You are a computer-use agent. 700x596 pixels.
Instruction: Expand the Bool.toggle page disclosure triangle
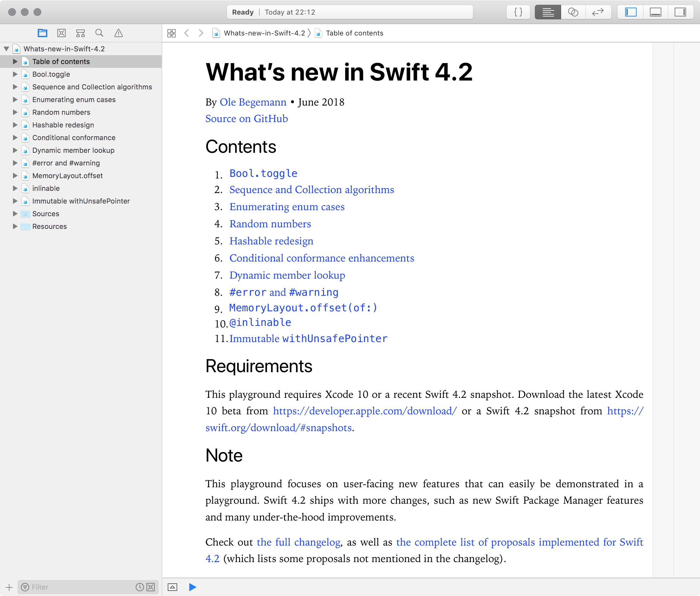(15, 74)
